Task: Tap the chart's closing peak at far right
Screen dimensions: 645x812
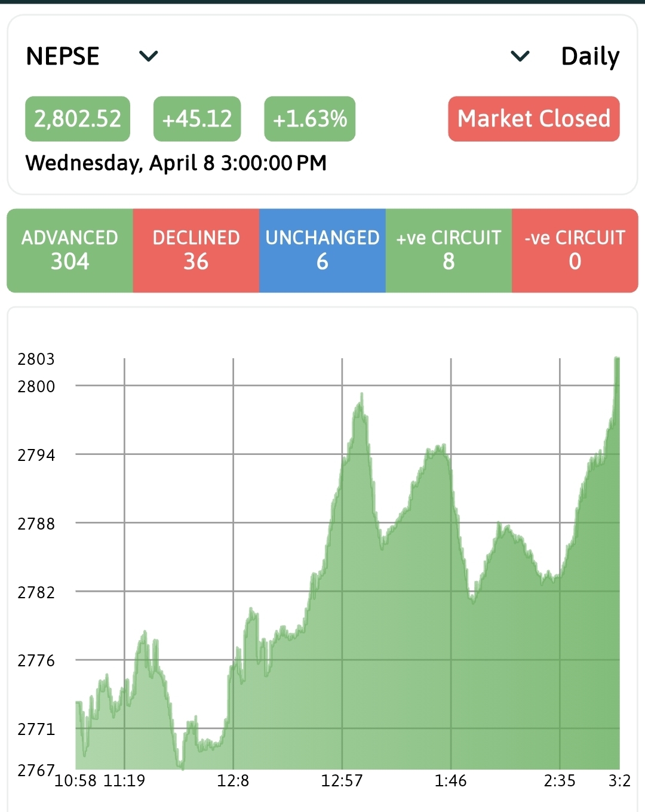Action: pyautogui.click(x=617, y=359)
